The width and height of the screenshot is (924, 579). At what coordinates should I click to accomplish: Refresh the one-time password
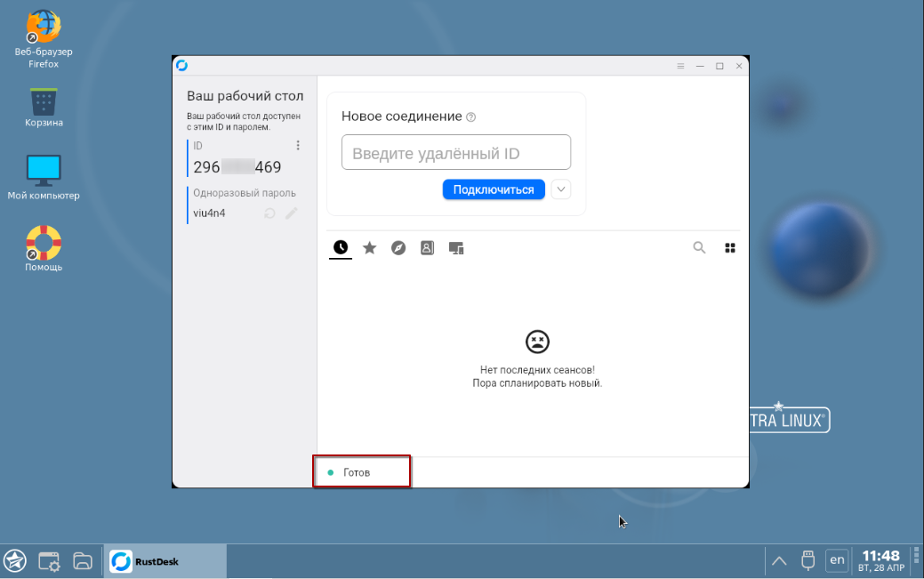click(x=269, y=213)
